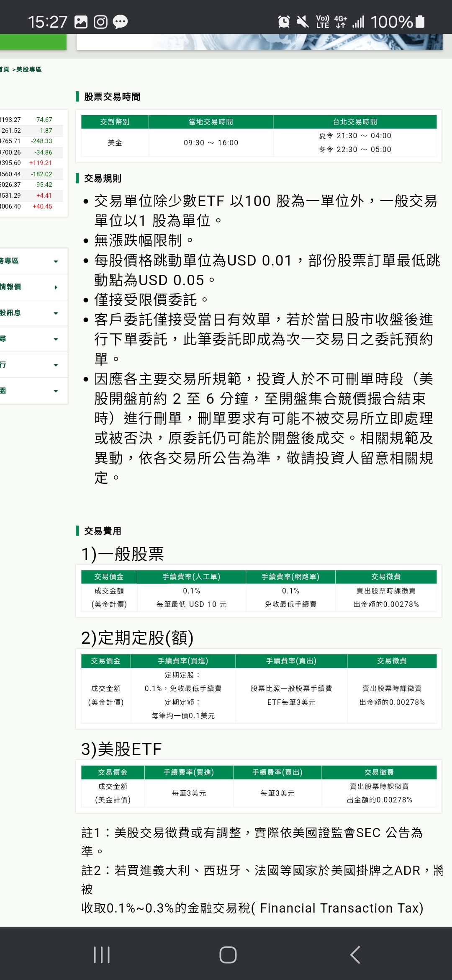The height and width of the screenshot is (980, 452).
Task: Click the green button at top left
Action: pos(33,42)
